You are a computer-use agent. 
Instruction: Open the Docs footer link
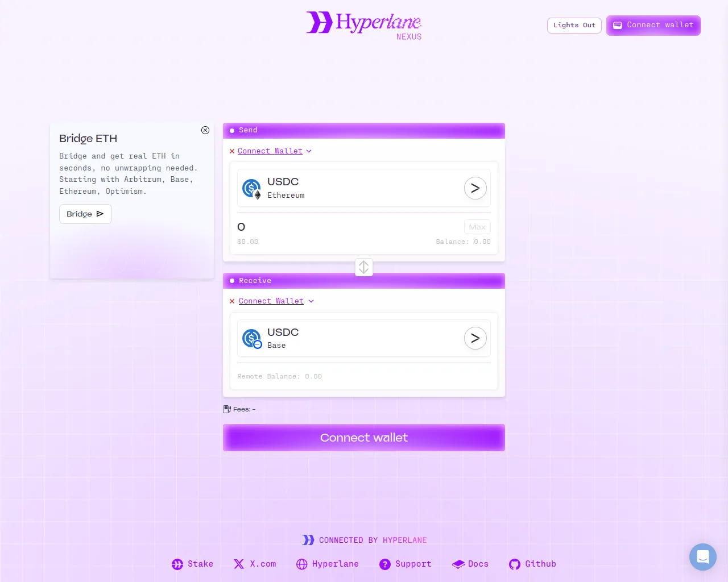tap(470, 564)
